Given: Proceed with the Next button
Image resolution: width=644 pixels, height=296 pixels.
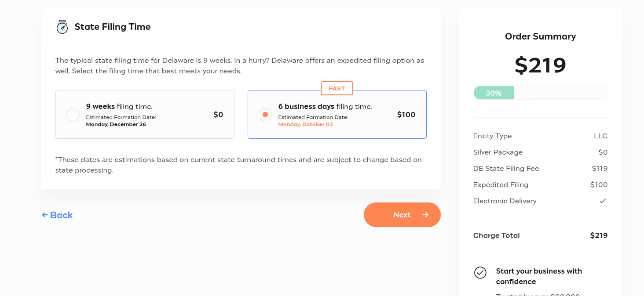Looking at the screenshot, I should click(x=402, y=215).
